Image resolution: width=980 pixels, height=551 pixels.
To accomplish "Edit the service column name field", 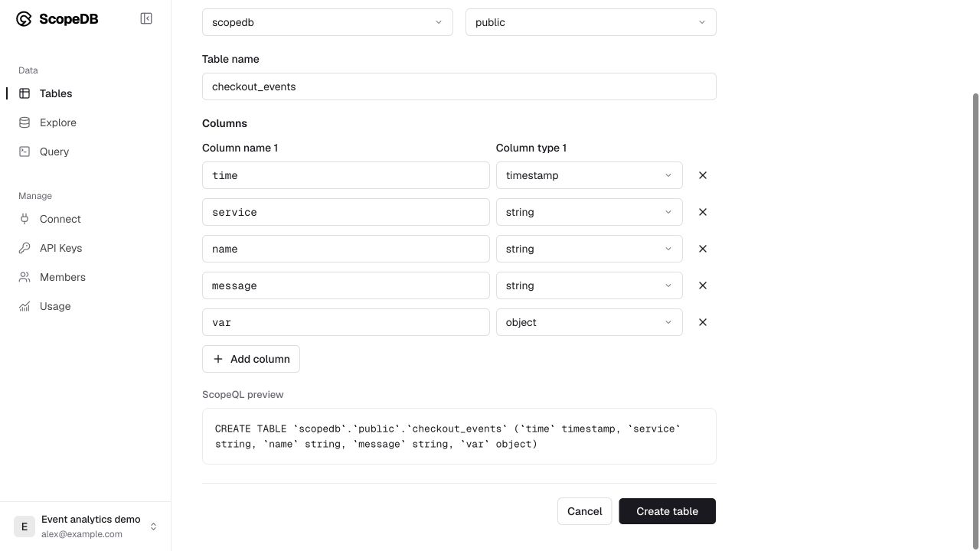I will point(346,212).
